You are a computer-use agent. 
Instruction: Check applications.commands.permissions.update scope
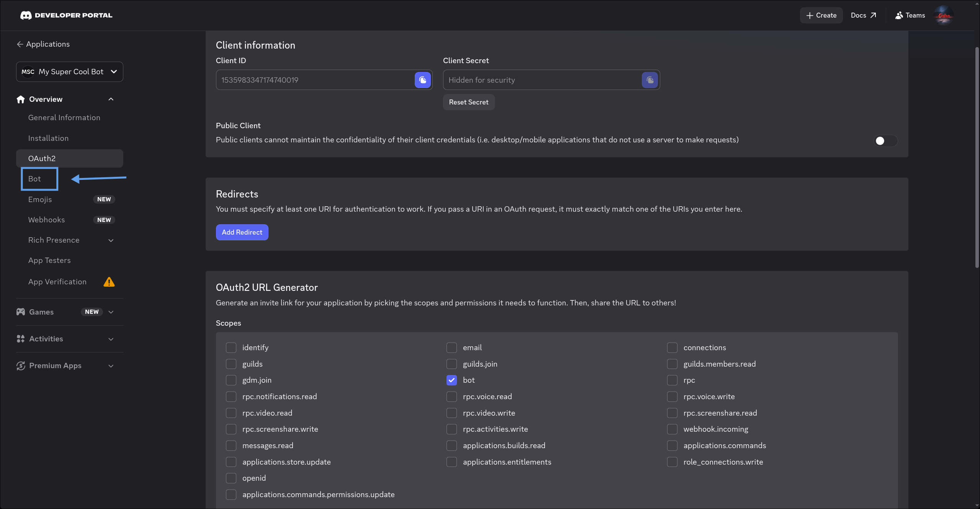click(231, 494)
